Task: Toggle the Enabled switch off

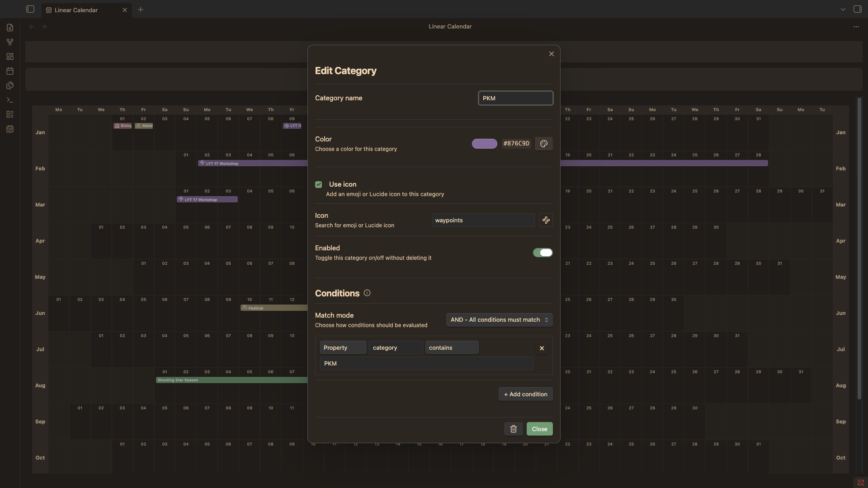Action: (542, 253)
